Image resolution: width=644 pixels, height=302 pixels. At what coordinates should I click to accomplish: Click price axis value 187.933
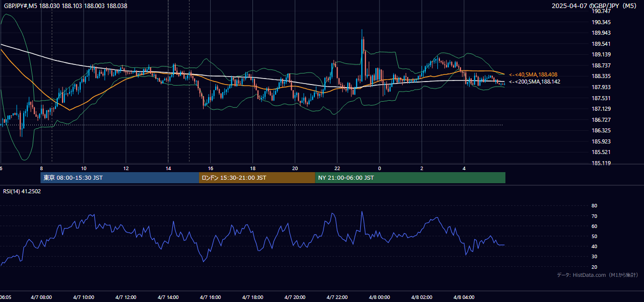[x=602, y=87]
